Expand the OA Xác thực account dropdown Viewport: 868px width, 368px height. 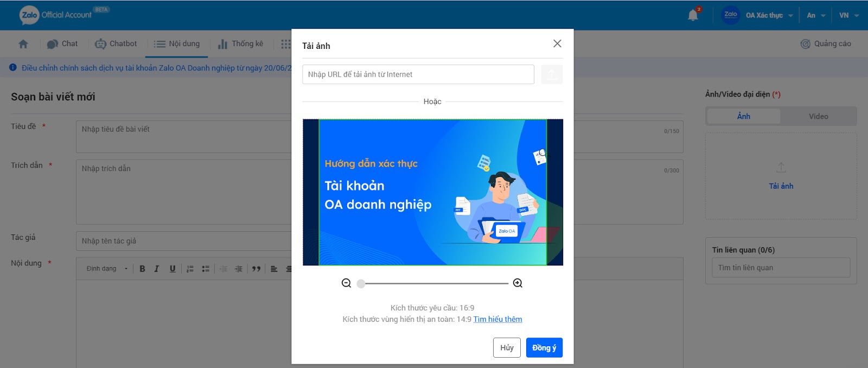pyautogui.click(x=769, y=15)
